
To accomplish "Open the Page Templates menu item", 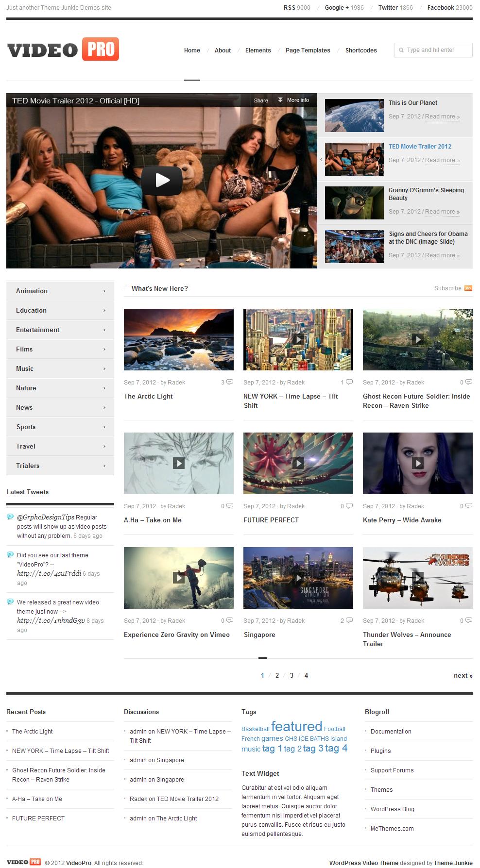I will (308, 50).
